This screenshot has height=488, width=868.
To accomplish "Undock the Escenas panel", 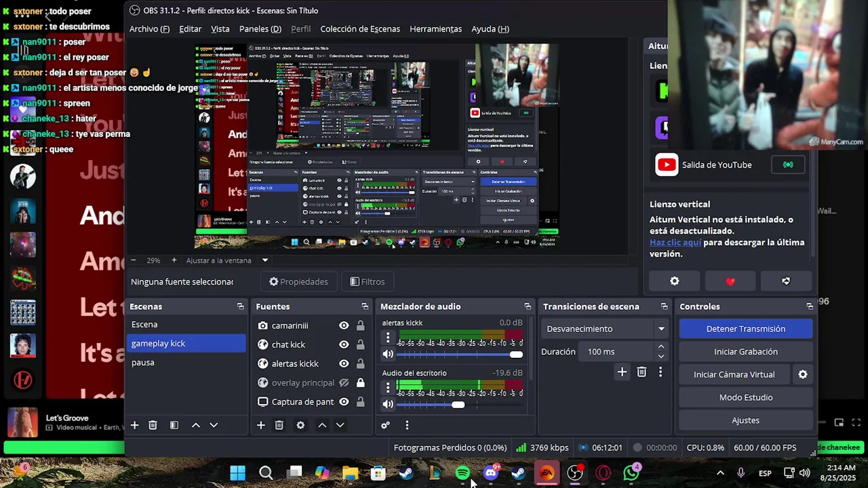I will [240, 306].
